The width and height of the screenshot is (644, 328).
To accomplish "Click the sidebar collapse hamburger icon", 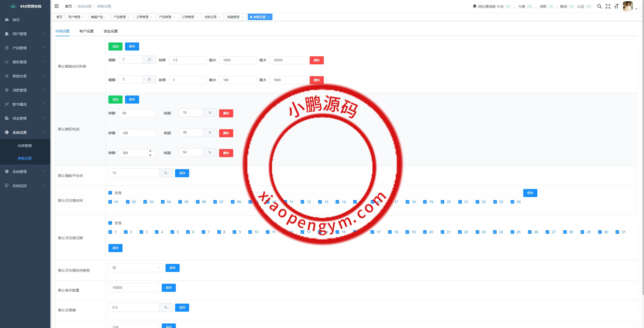I will point(57,6).
